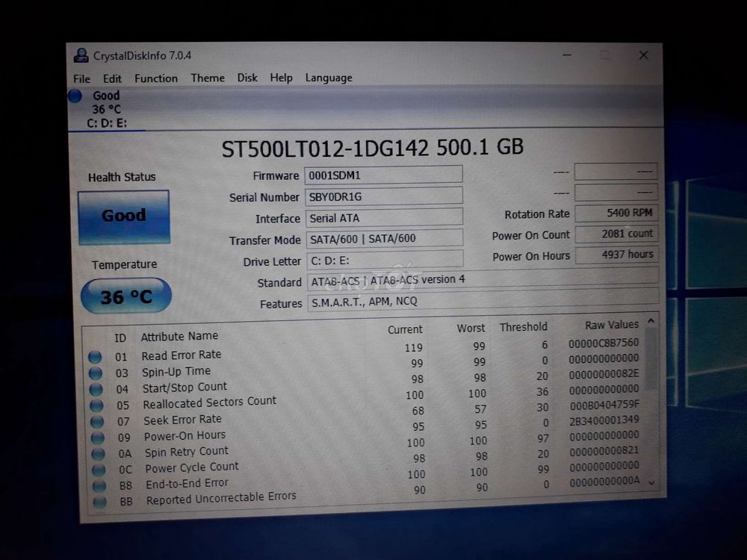Click the attribute list scrollbar thumb

pyautogui.click(x=651, y=360)
